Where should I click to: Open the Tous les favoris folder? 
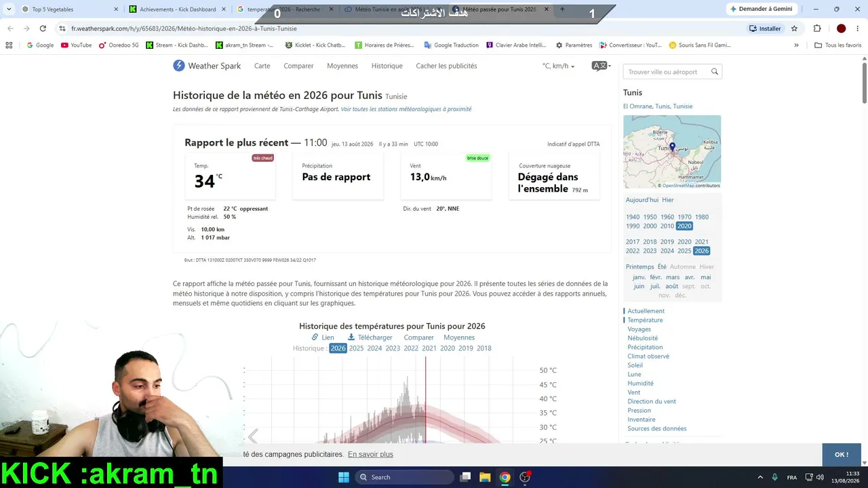[x=837, y=45]
